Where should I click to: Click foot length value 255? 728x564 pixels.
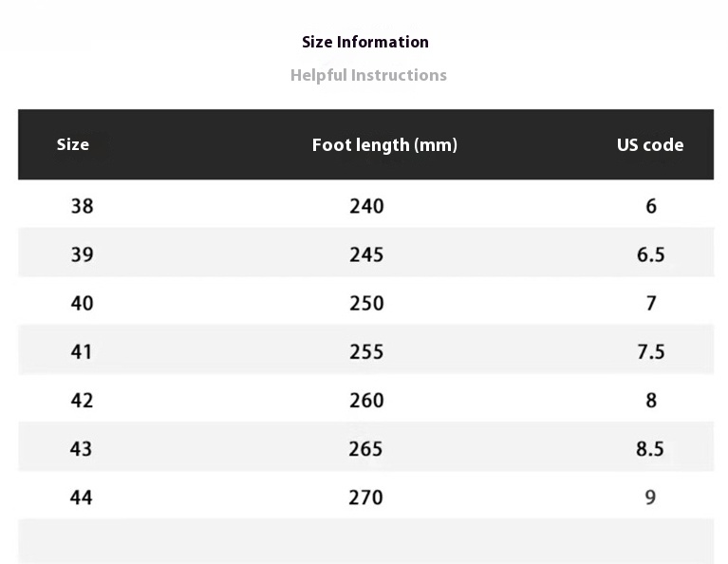tap(366, 351)
